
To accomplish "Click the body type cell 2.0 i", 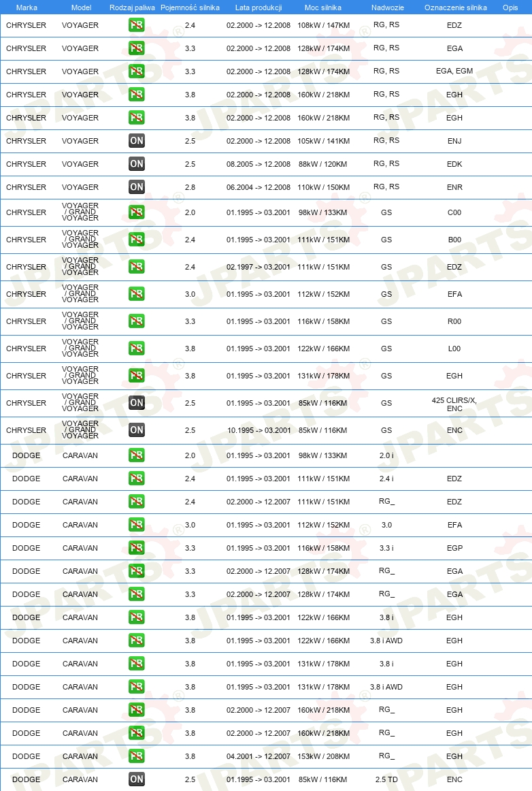I will pyautogui.click(x=387, y=455).
